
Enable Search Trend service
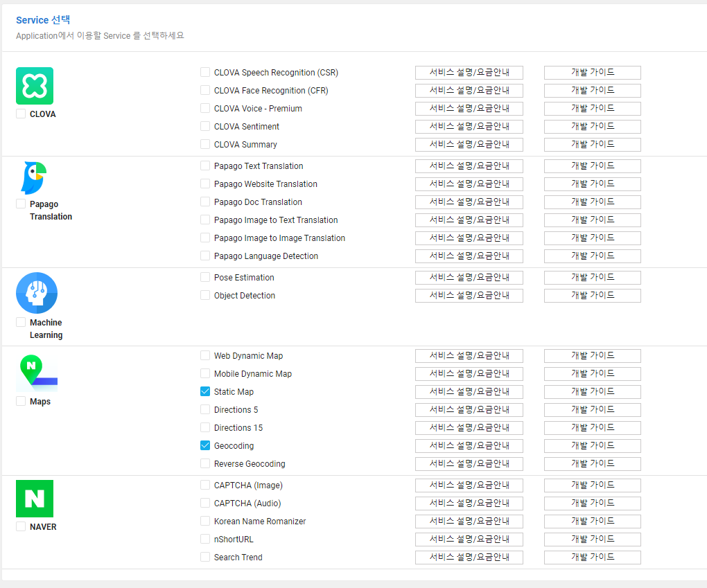pos(205,557)
